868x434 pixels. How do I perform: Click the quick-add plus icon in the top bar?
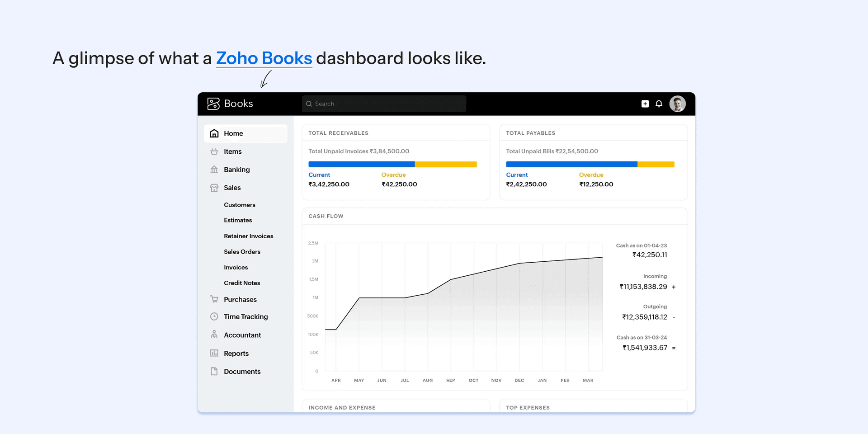coord(645,104)
